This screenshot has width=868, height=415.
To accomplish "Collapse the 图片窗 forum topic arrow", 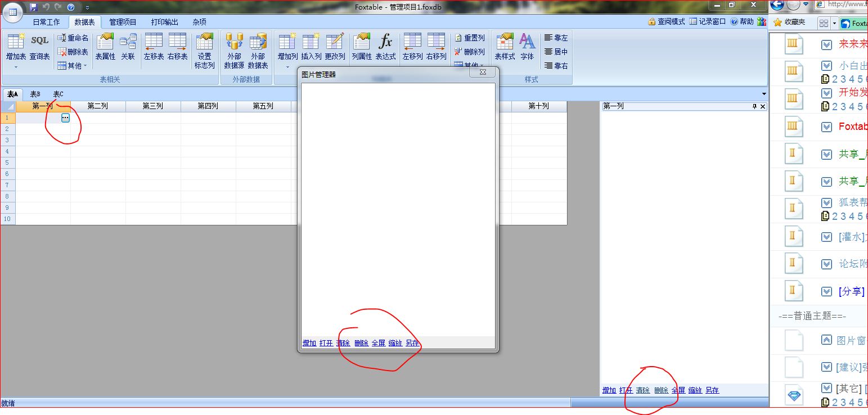I will click(x=826, y=340).
